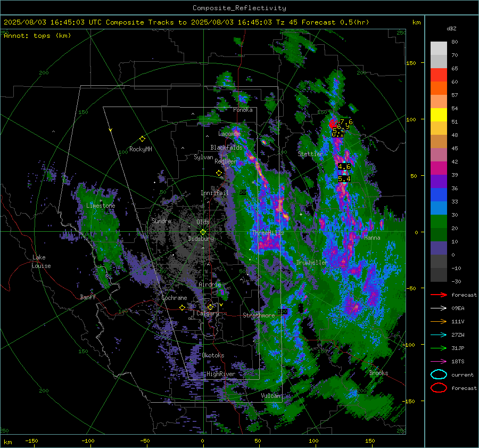Click the Limestone label
Screen dimensions: 479x448
(101, 206)
